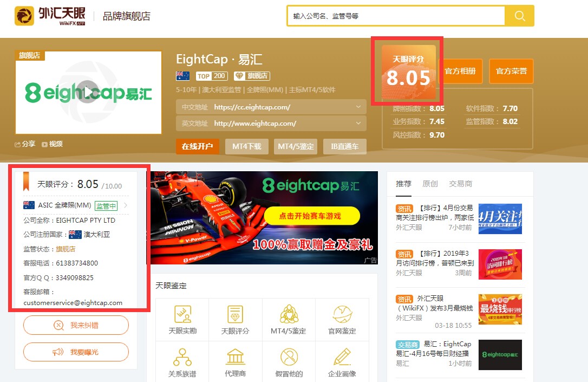Open https://cc.eightcap.com/ link
This screenshot has width=588, height=382.
click(252, 107)
